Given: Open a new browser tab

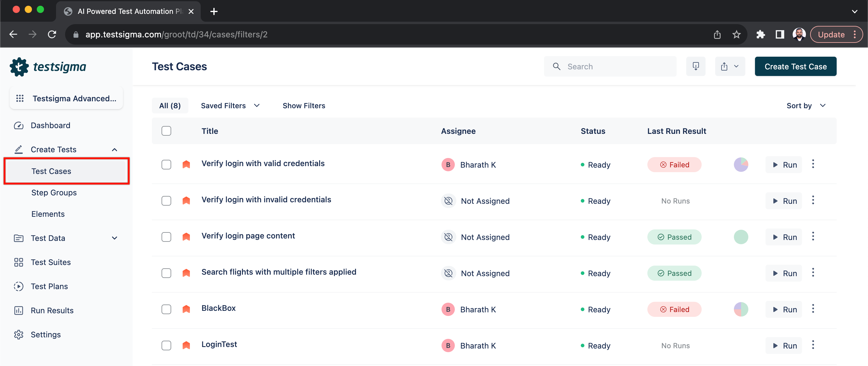Looking at the screenshot, I should click(x=214, y=11).
